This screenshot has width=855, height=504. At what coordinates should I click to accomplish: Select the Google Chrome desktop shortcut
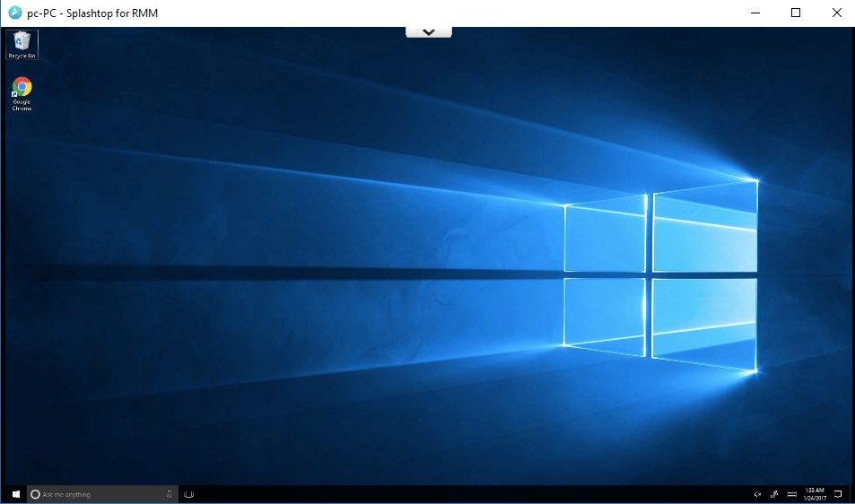pos(22,94)
